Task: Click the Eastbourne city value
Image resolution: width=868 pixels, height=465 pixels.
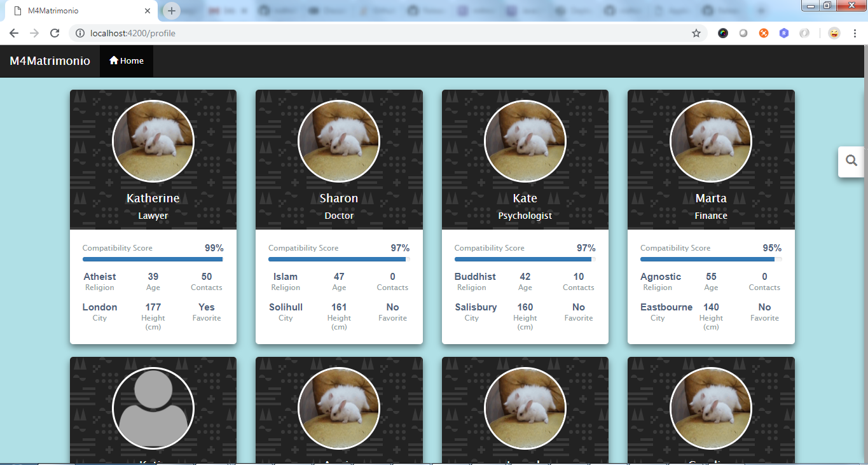Action: click(666, 307)
